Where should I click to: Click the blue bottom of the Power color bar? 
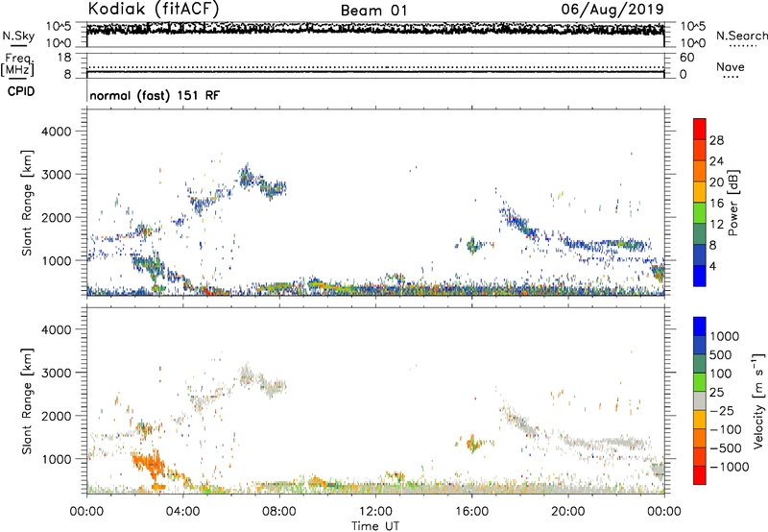click(x=700, y=276)
